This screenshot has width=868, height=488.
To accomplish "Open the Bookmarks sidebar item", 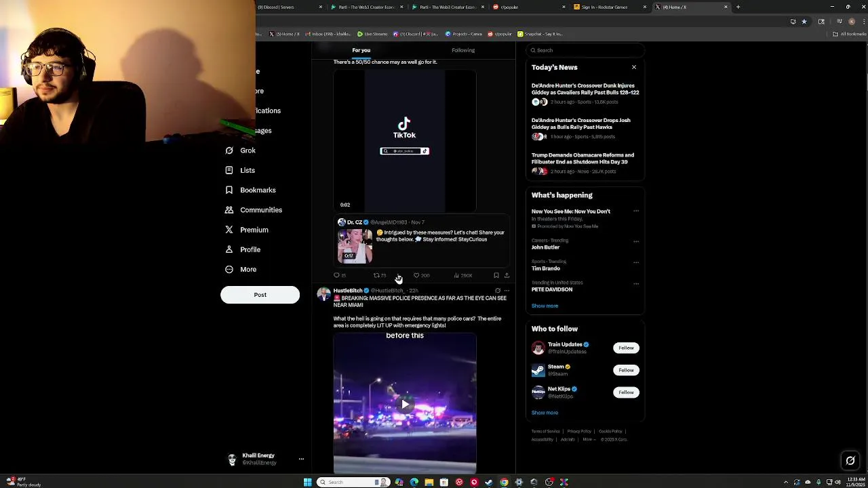I will [250, 190].
